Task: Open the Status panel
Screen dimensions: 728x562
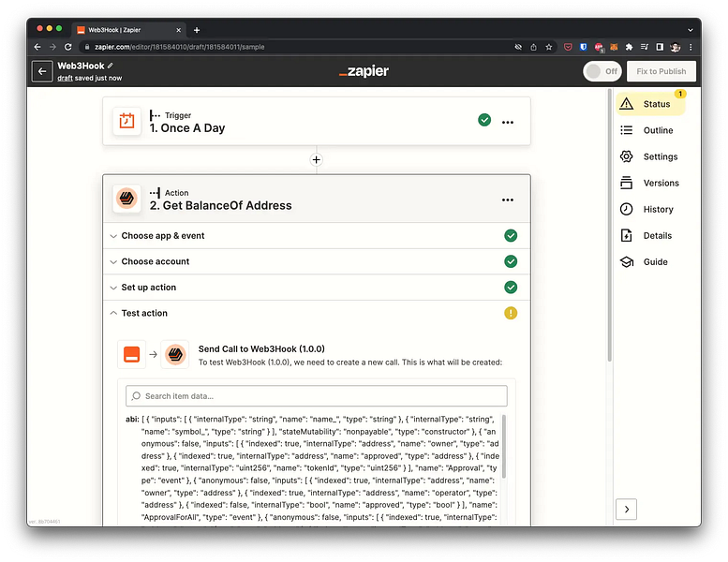Action: pyautogui.click(x=650, y=104)
